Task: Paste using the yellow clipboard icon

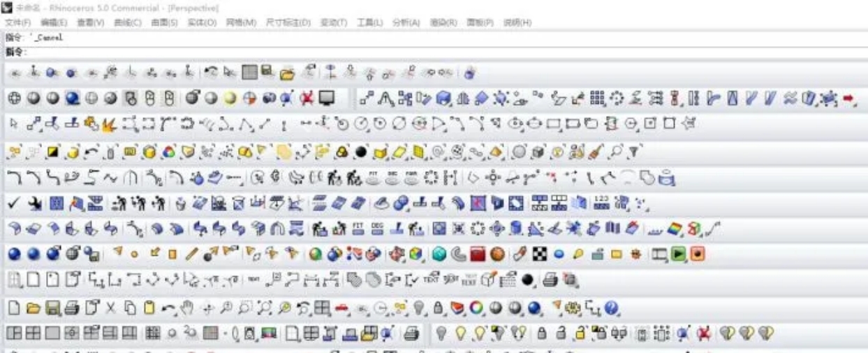Action: (149, 308)
